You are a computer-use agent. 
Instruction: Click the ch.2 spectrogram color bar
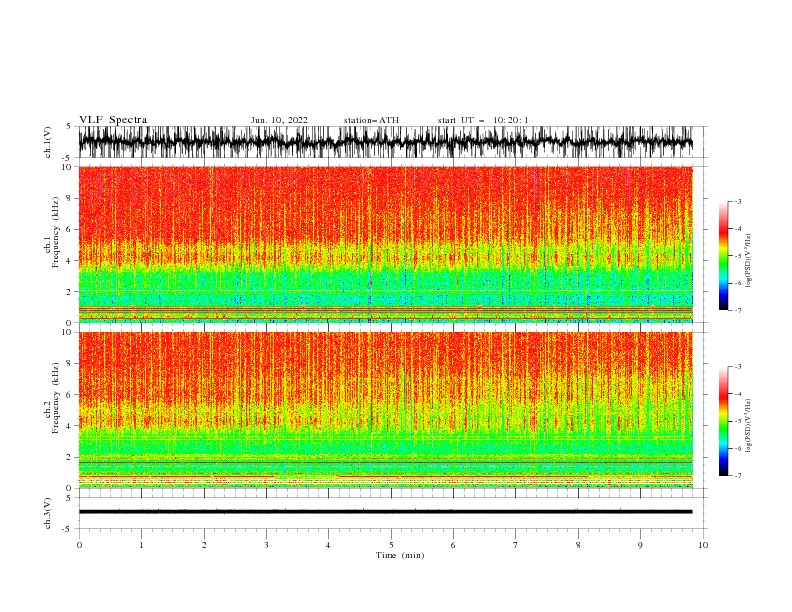tap(723, 421)
